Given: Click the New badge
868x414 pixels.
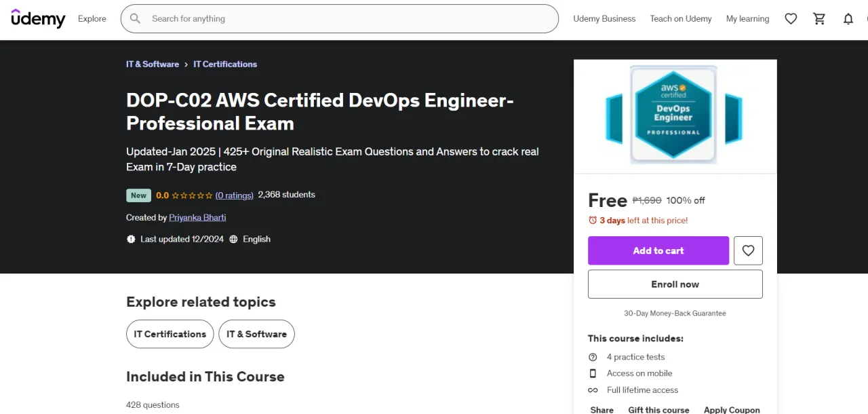Looking at the screenshot, I should point(138,195).
